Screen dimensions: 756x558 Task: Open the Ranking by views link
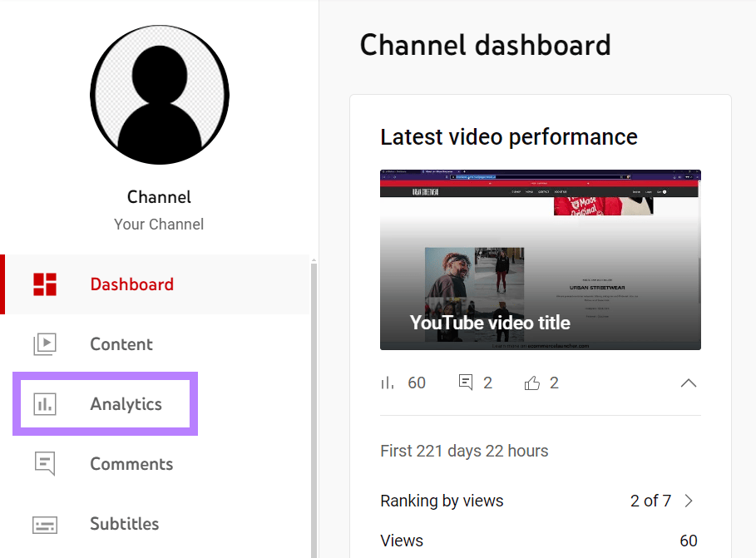(x=442, y=501)
